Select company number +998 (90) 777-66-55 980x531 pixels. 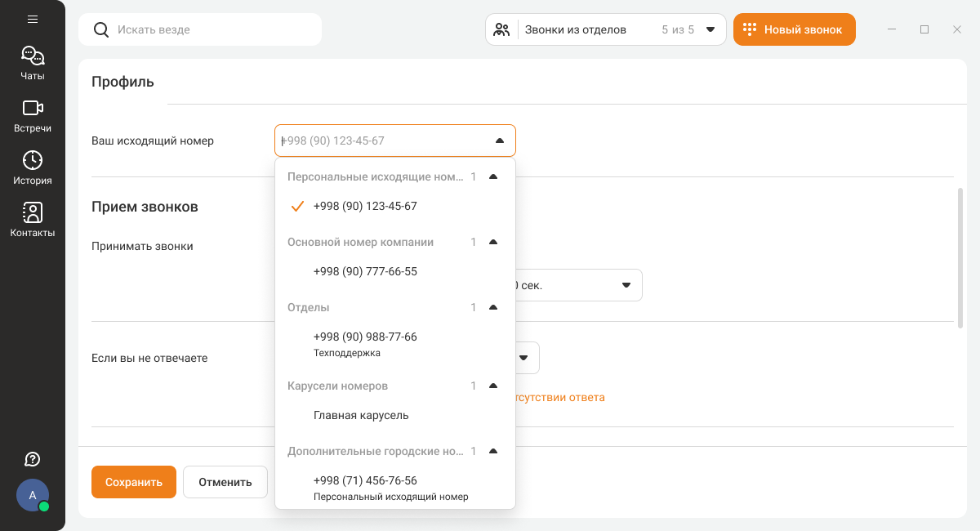(x=365, y=271)
